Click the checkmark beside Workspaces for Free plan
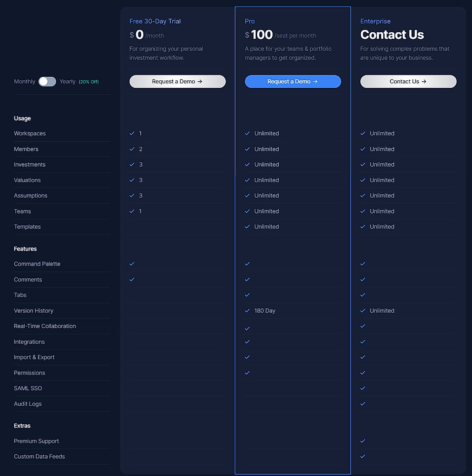 132,133
